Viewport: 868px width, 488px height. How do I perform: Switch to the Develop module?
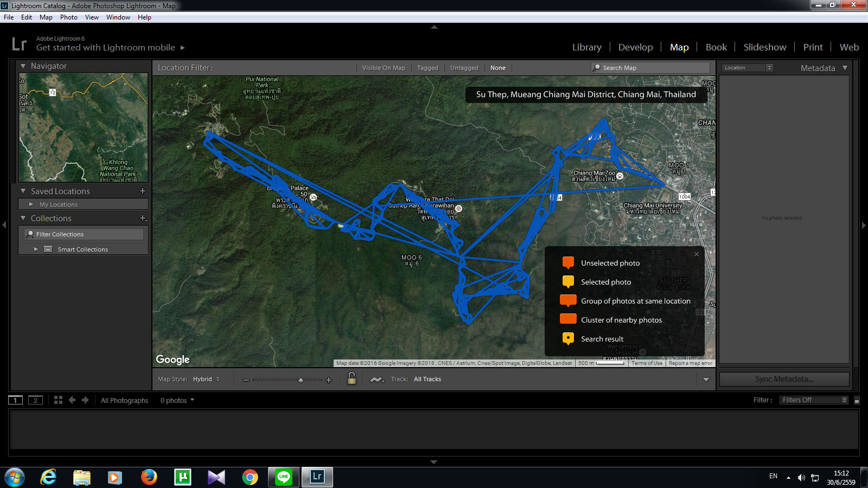coord(636,47)
